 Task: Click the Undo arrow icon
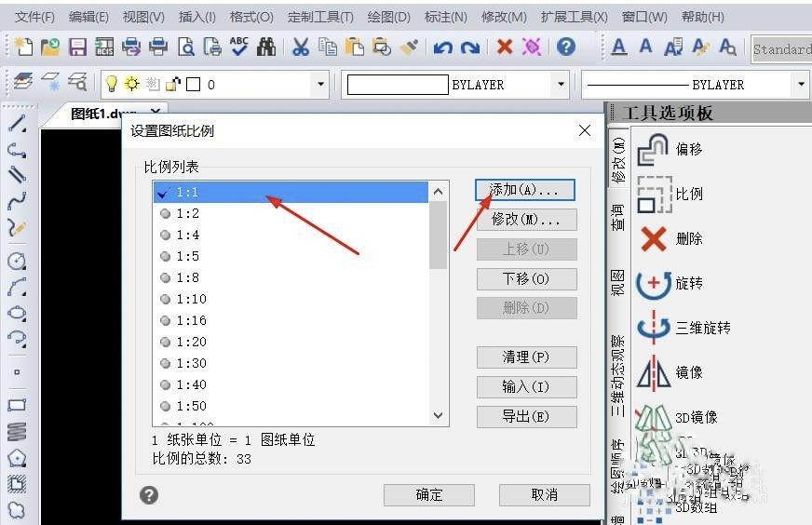coord(442,47)
